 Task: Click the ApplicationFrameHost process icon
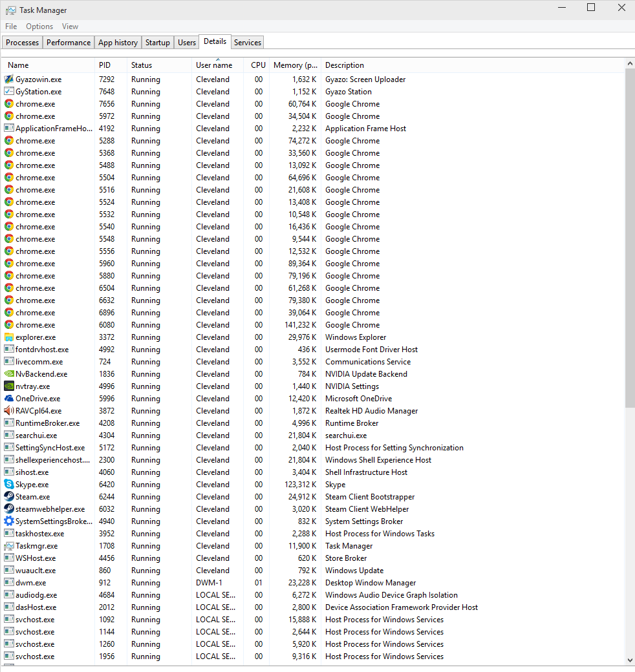tap(9, 128)
